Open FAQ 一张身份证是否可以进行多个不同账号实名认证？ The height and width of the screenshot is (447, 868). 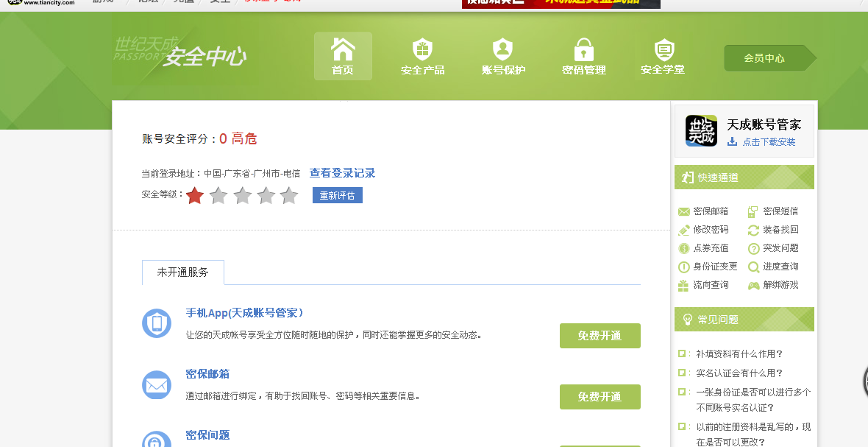(x=753, y=400)
